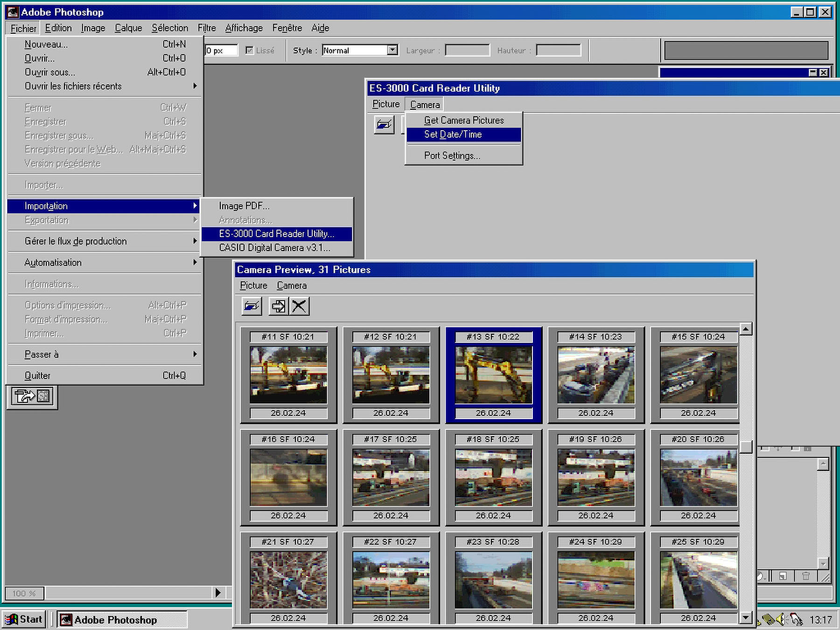Open the Calque menu
The width and height of the screenshot is (840, 630).
[x=128, y=28]
